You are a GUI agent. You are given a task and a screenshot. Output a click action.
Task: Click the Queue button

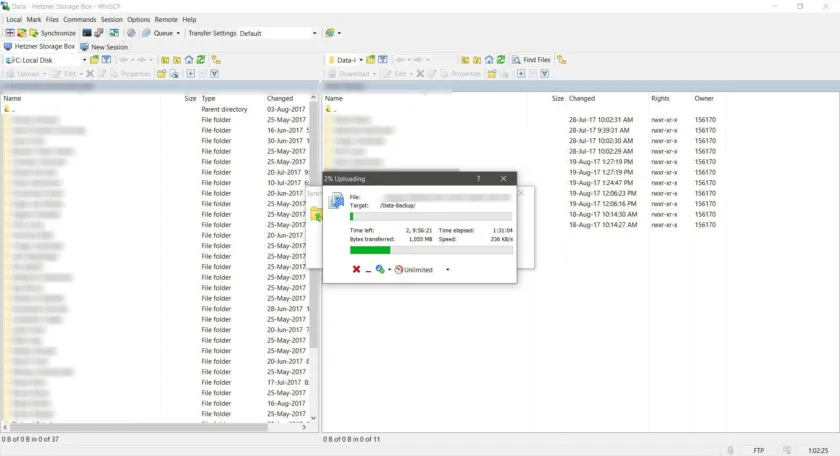pos(158,33)
